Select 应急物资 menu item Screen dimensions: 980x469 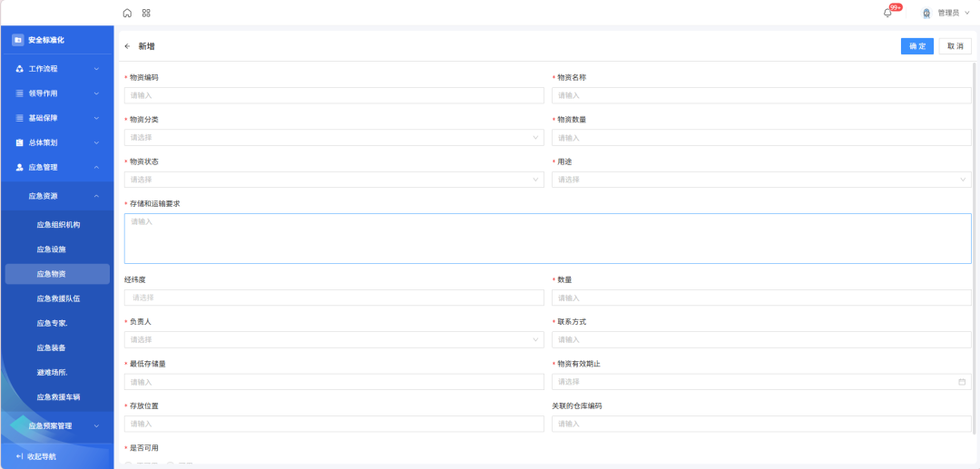[57, 274]
